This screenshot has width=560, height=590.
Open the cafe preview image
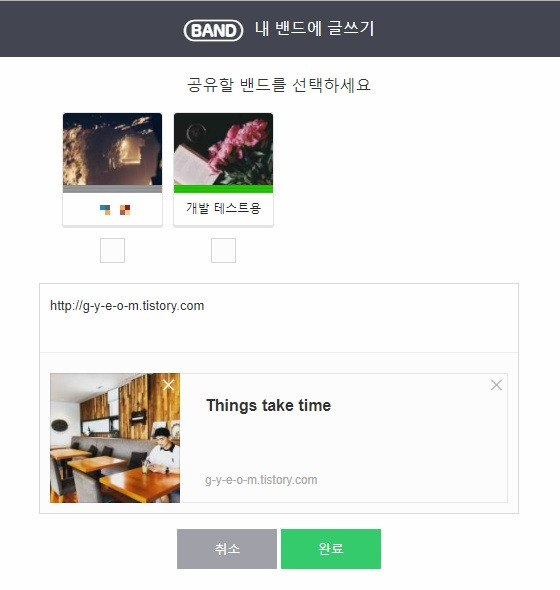115,438
